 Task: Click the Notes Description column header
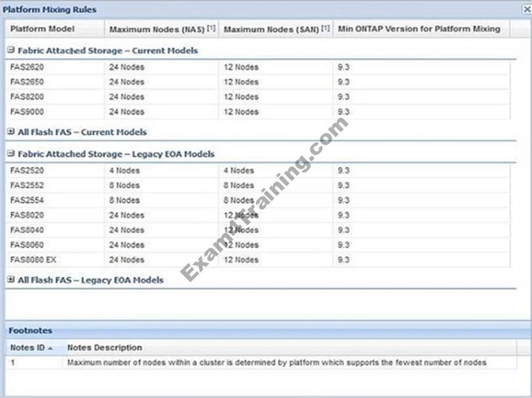point(290,348)
